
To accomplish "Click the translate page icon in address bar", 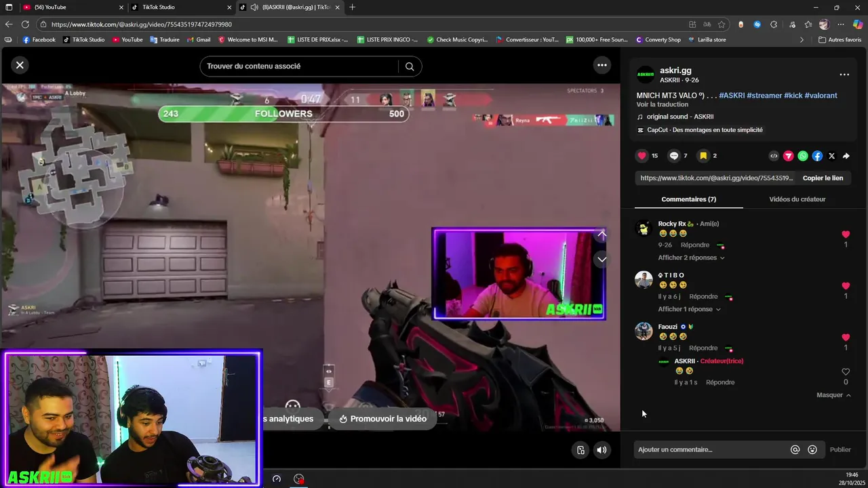I will (x=707, y=24).
